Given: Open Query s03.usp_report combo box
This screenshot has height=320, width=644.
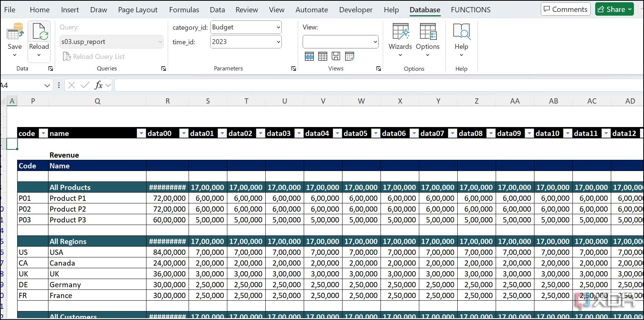Looking at the screenshot, I should click(x=111, y=42).
